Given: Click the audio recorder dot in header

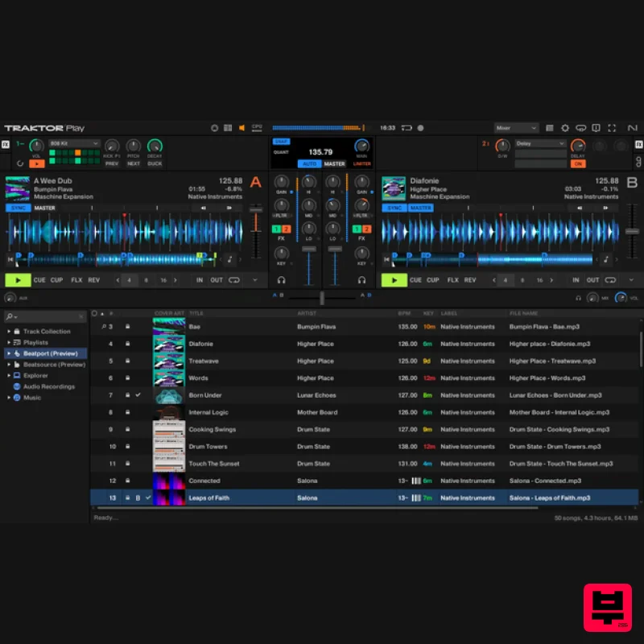Looking at the screenshot, I should [420, 128].
